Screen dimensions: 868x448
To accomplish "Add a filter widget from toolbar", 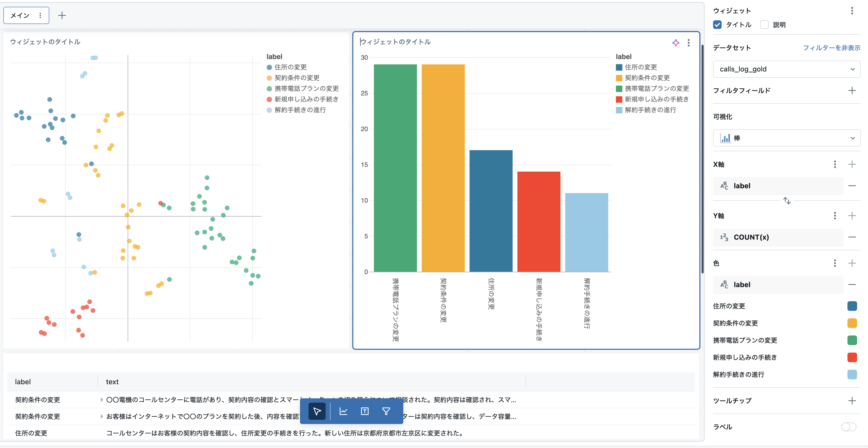I will tap(386, 411).
